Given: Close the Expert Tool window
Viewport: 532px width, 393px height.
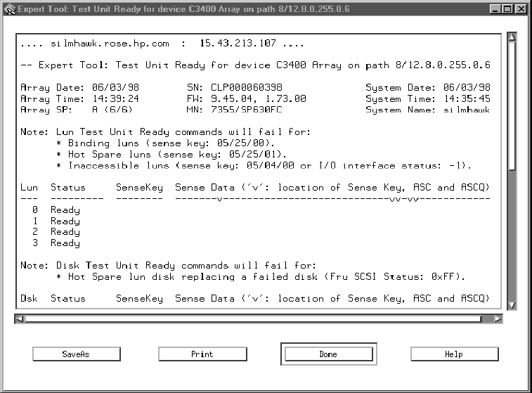Looking at the screenshot, I should click(521, 9).
